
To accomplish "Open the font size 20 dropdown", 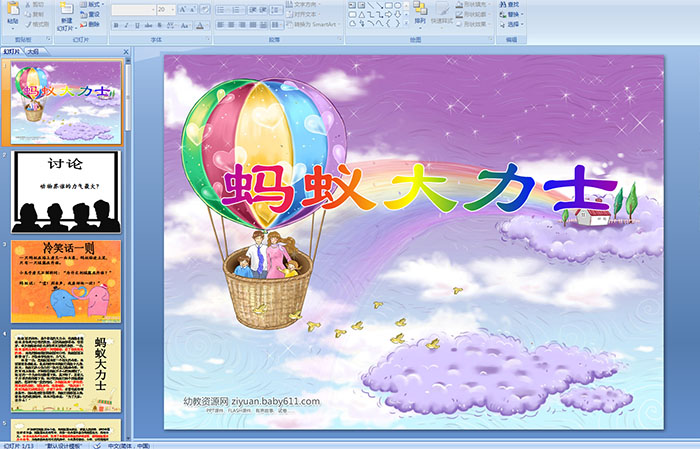I will [x=172, y=10].
